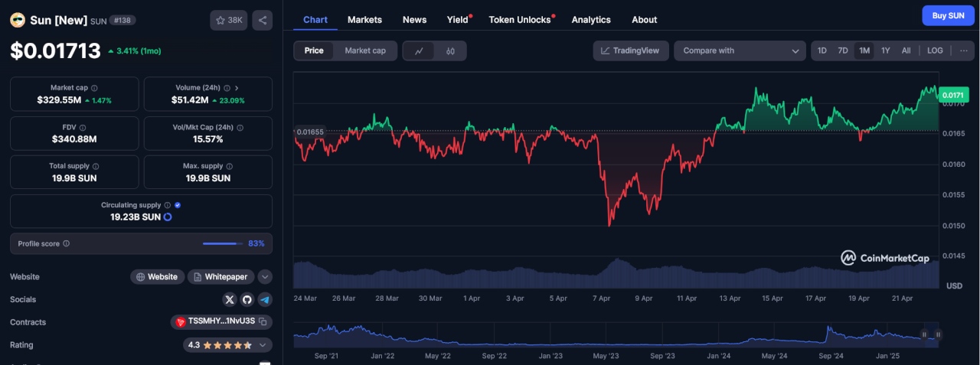Open the News tab
The height and width of the screenshot is (365, 980).
414,19
